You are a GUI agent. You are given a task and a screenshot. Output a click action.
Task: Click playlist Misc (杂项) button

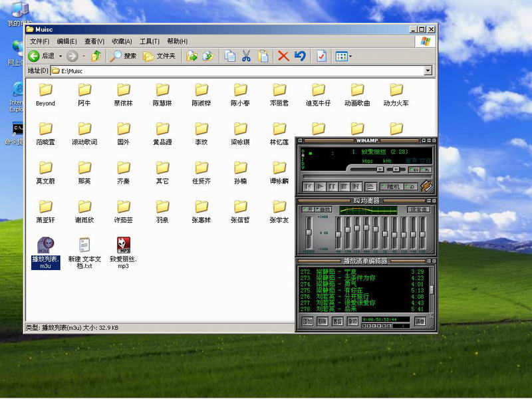click(352, 321)
